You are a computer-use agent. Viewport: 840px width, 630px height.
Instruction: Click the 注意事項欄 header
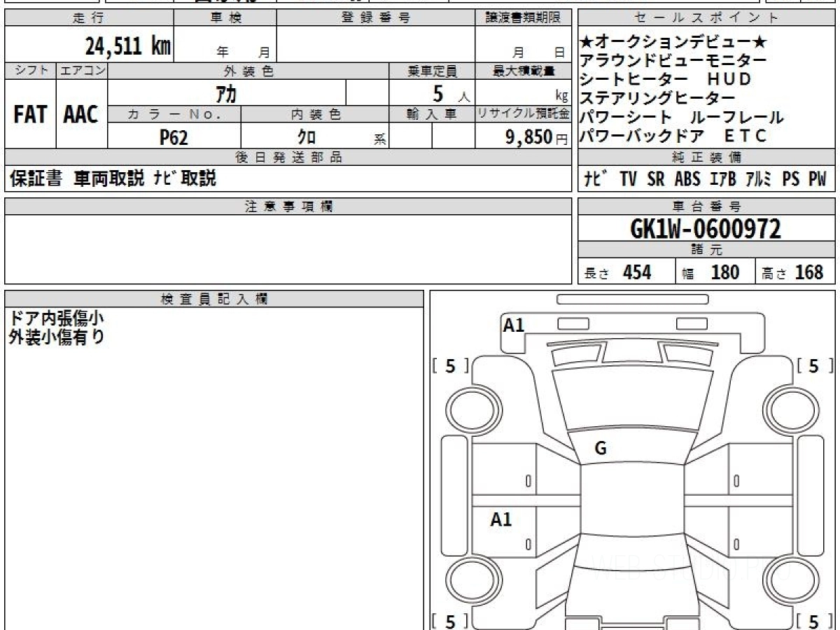(x=288, y=206)
